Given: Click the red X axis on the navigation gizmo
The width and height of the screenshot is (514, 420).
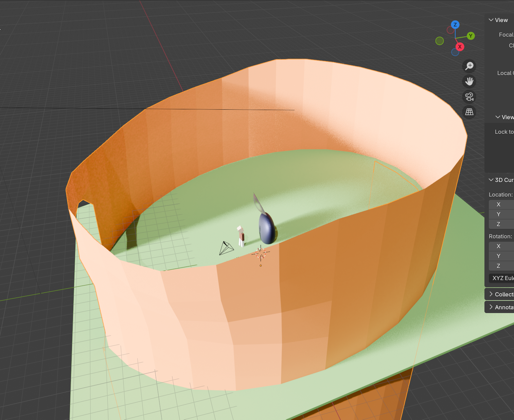Looking at the screenshot, I should [x=460, y=47].
